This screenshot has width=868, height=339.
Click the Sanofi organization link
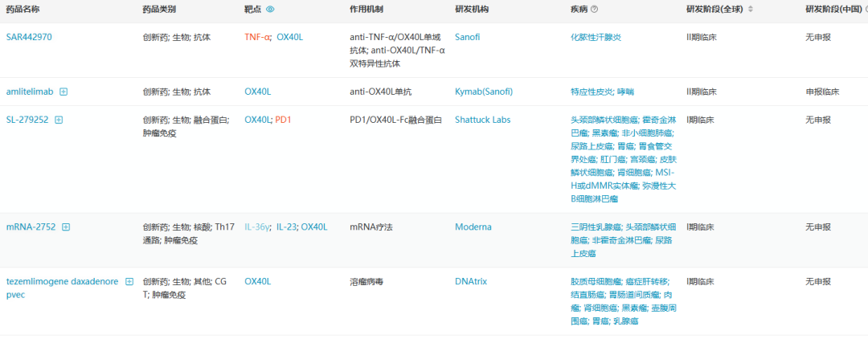point(467,37)
